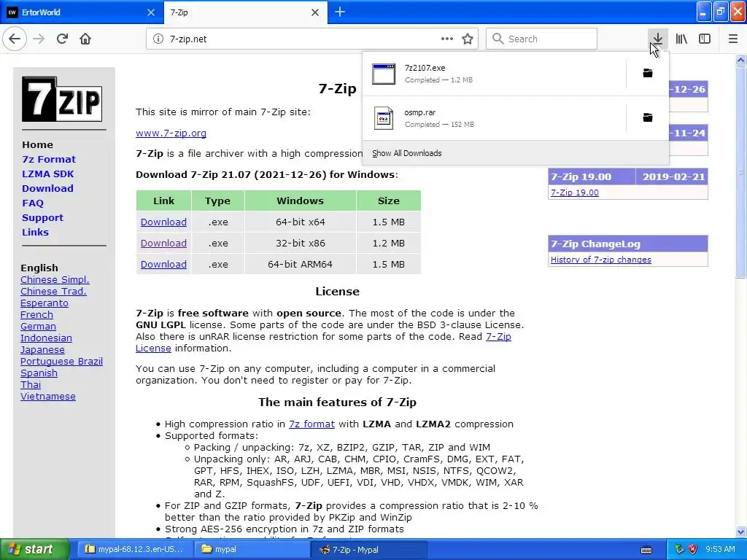The height and width of the screenshot is (560, 747).
Task: Click the red shield security tray icon
Action: [x=692, y=549]
